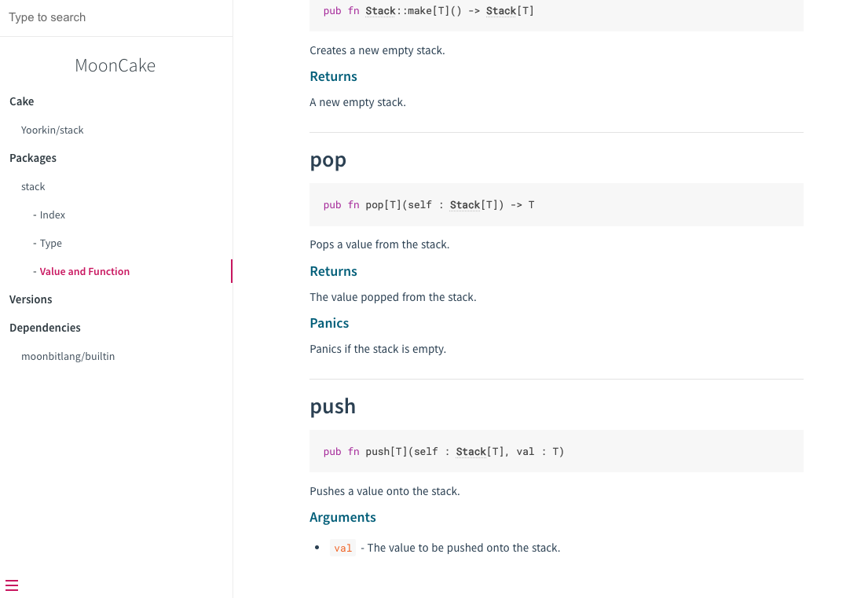This screenshot has width=868, height=598.
Task: Open the stack package entry
Action: coord(33,187)
